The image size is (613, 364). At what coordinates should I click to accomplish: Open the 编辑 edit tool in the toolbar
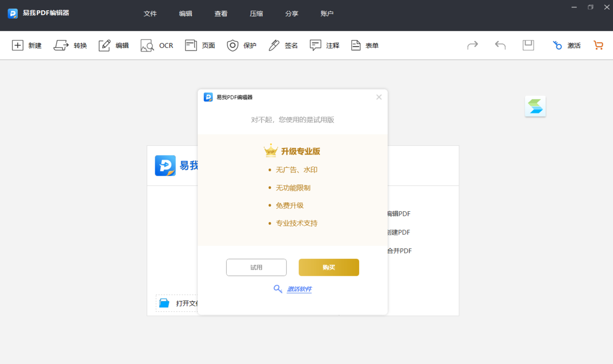(113, 45)
